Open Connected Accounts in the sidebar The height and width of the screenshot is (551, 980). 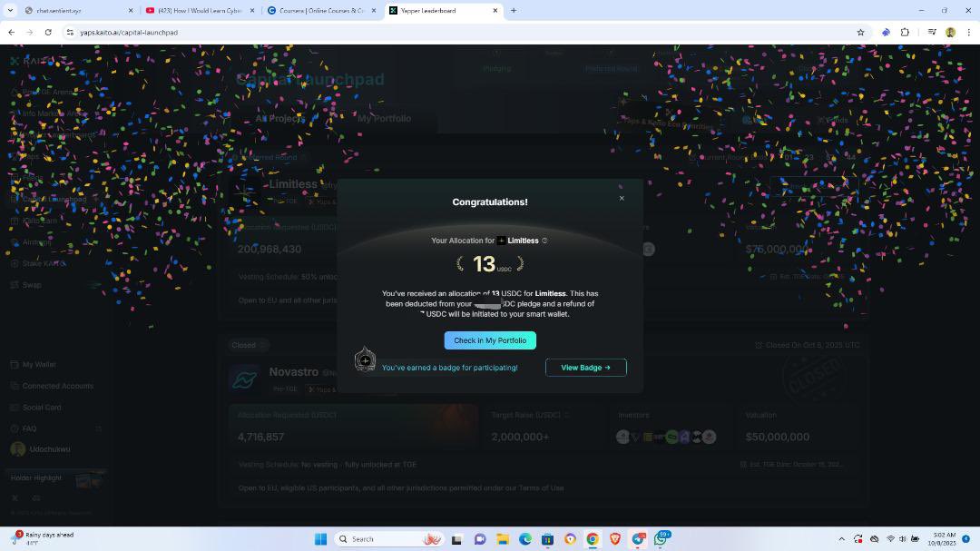57,387
